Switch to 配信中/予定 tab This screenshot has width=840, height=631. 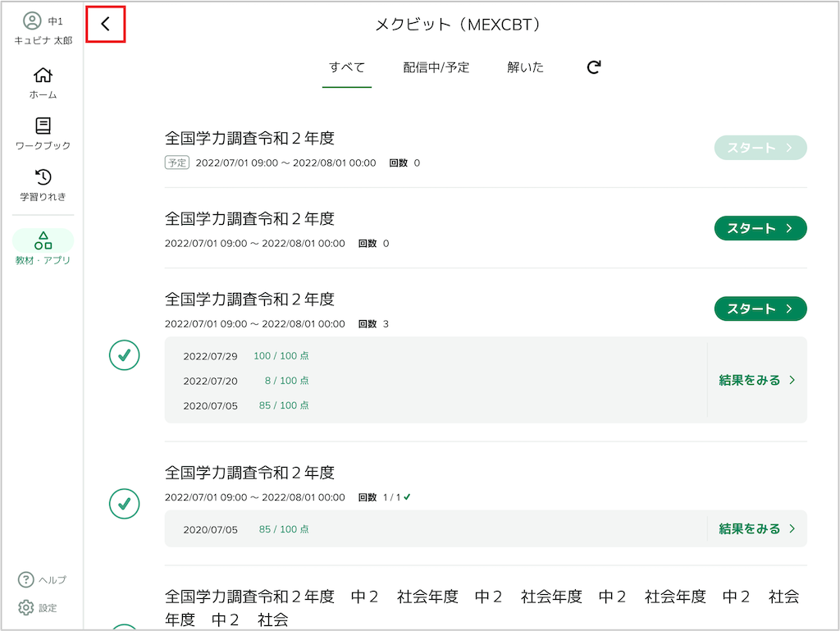(436, 67)
